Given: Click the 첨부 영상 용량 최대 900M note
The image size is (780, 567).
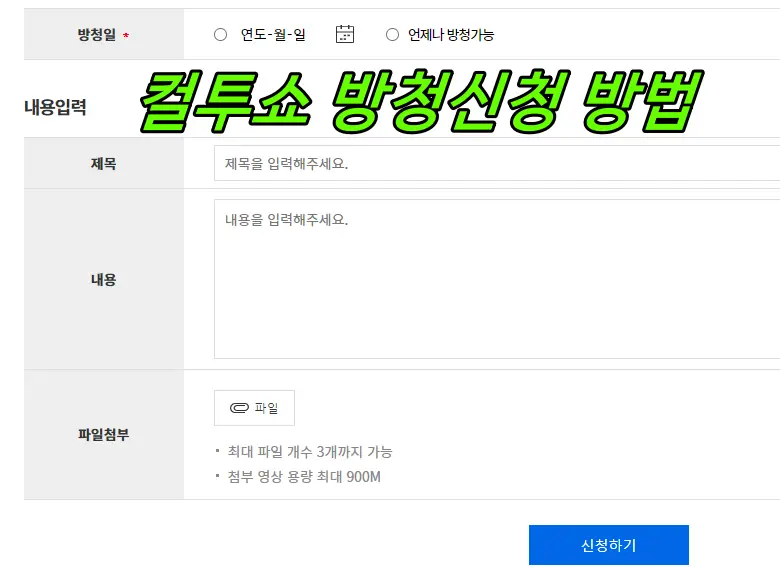Looking at the screenshot, I should pos(304,476).
